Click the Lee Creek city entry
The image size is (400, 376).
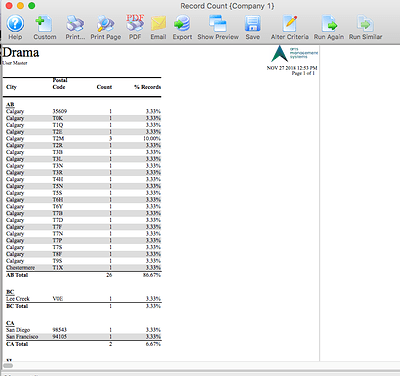click(18, 299)
